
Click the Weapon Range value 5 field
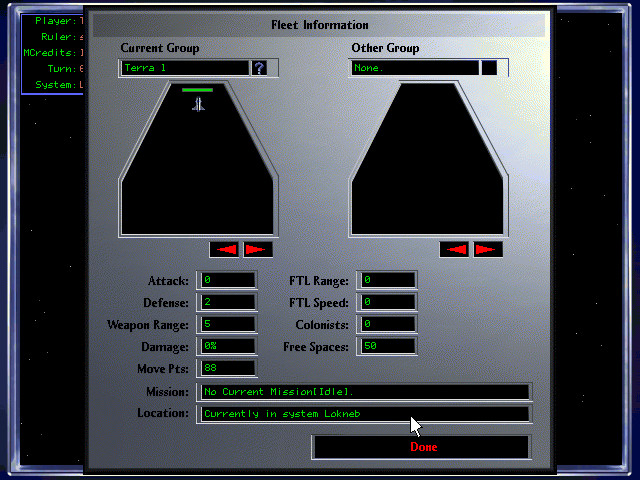[x=227, y=324]
